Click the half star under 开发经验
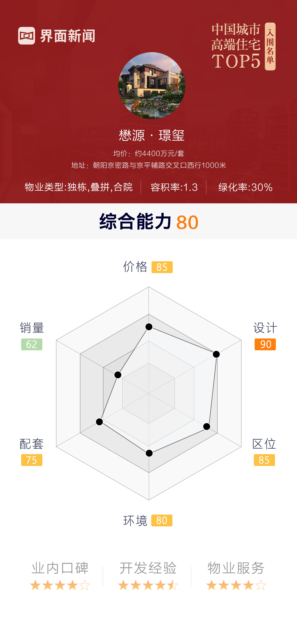The image size is (297, 644). click(x=173, y=585)
